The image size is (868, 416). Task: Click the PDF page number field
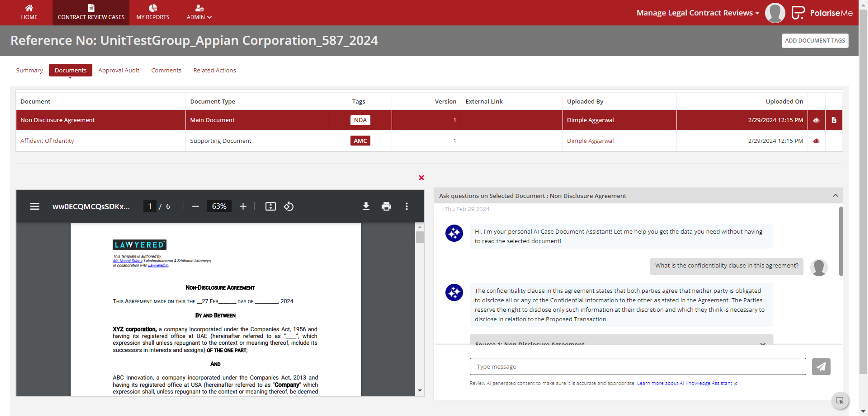[150, 206]
